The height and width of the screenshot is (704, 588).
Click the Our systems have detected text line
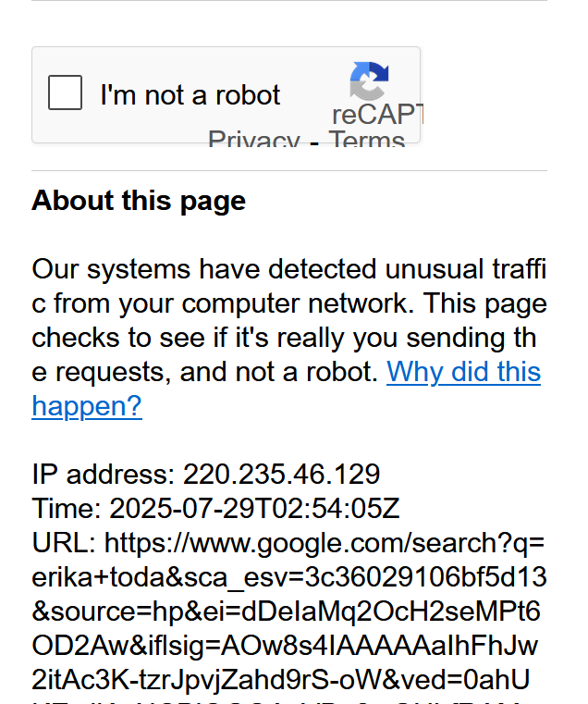(289, 269)
